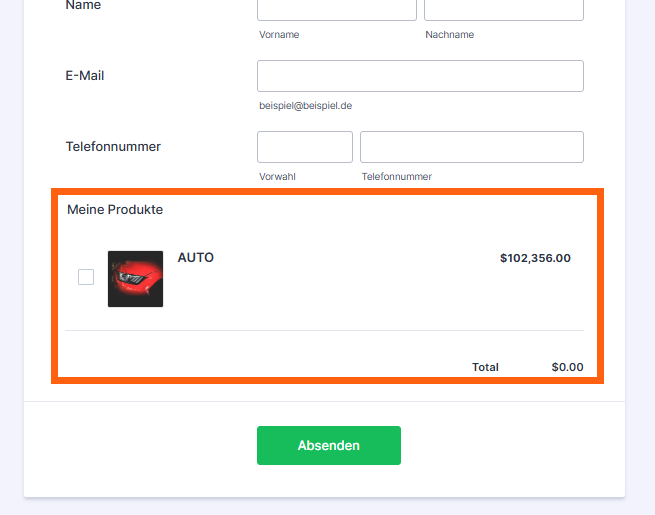Image resolution: width=655 pixels, height=515 pixels.
Task: Click into the E-Mail input field
Action: pos(420,76)
